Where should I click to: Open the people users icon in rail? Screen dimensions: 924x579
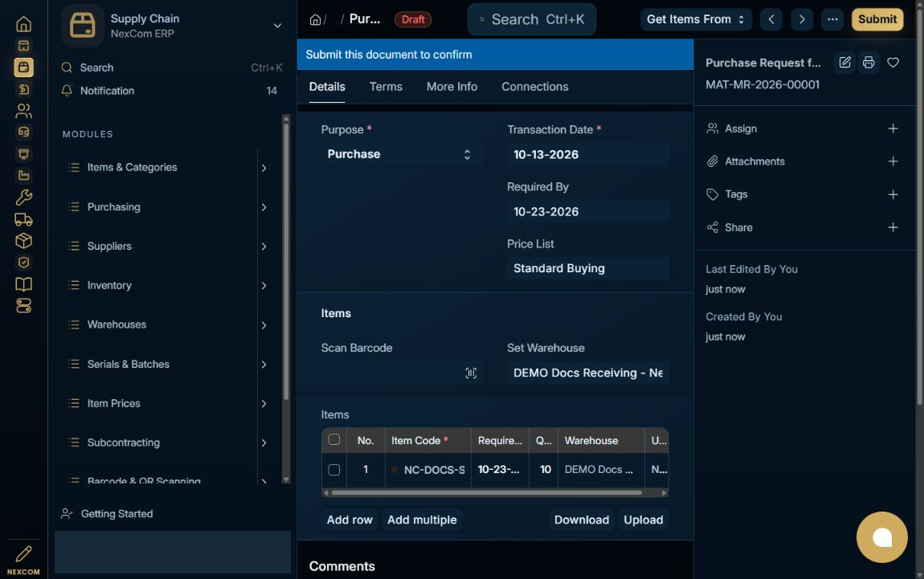click(x=23, y=111)
